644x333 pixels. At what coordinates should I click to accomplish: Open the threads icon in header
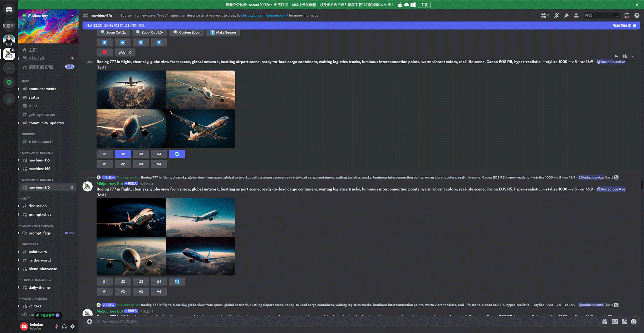pos(545,15)
